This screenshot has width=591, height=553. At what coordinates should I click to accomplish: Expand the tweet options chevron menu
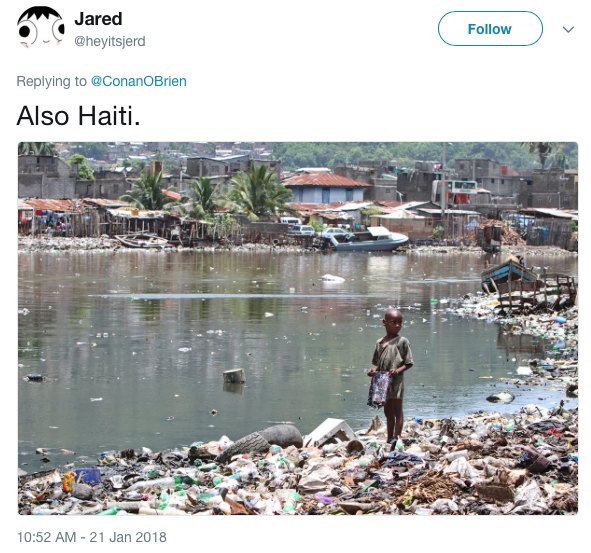(568, 29)
